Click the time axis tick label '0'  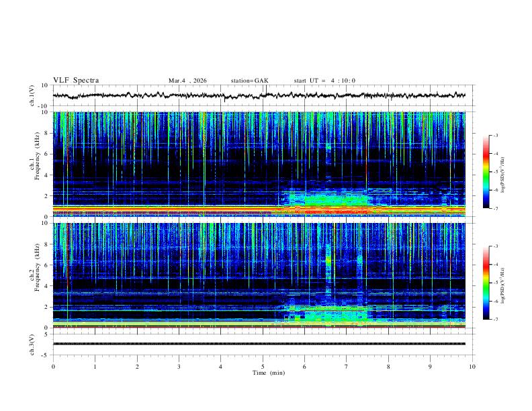coord(53,367)
